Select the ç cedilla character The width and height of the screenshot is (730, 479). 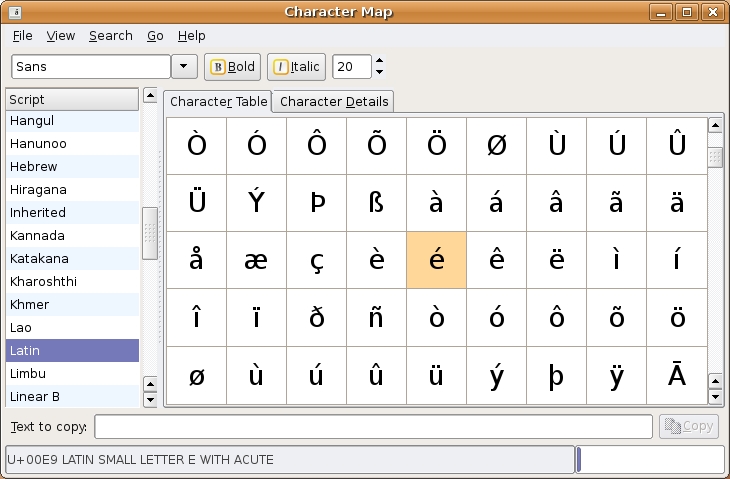pyautogui.click(x=316, y=260)
